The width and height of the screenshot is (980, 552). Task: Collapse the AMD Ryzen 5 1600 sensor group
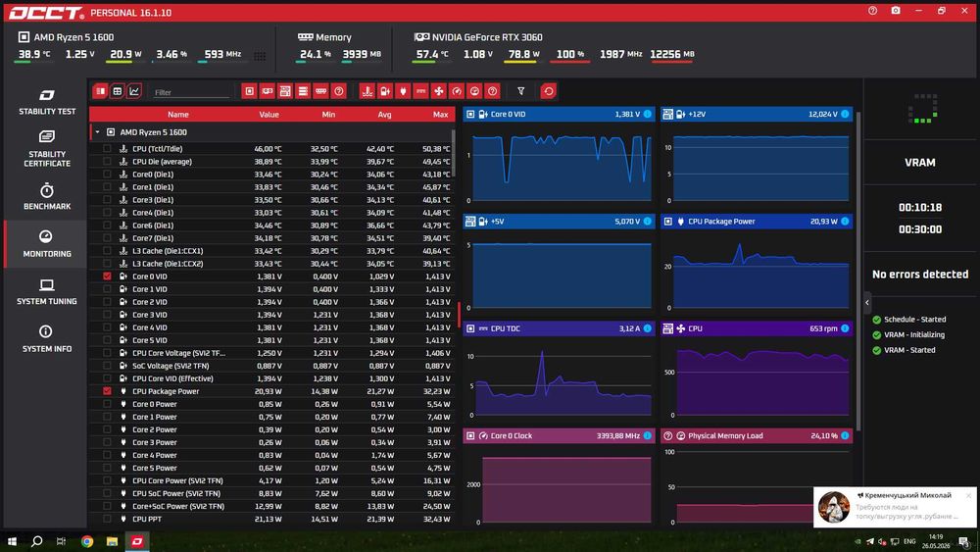[x=97, y=132]
